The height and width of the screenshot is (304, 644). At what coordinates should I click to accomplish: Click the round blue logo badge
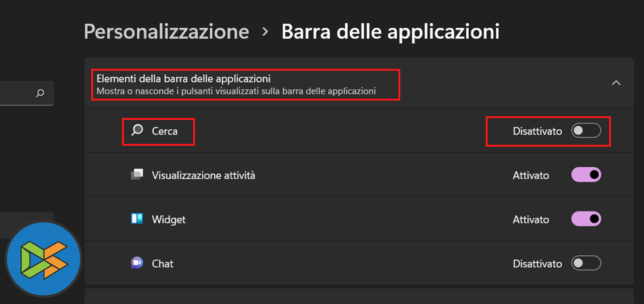coord(43,259)
